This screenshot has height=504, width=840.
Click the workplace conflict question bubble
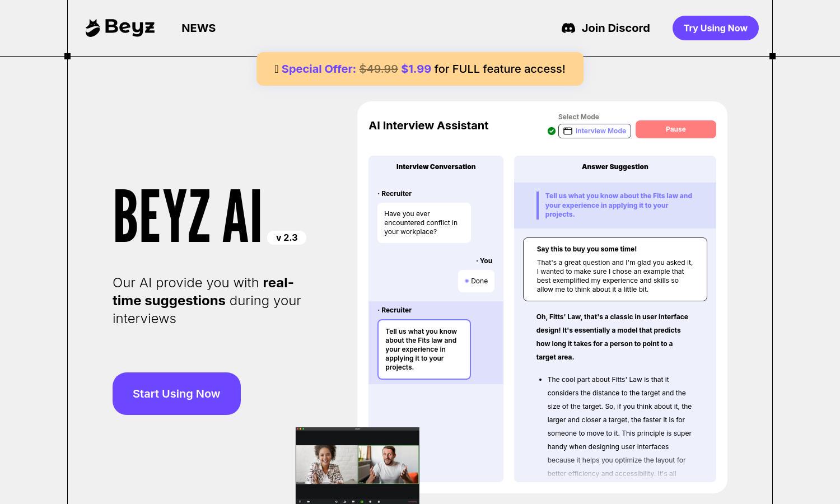(x=424, y=223)
